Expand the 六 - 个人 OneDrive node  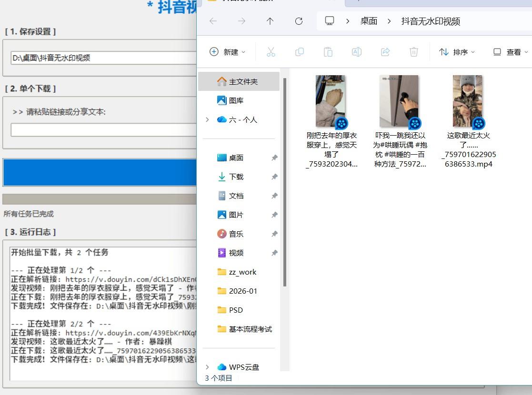click(x=207, y=119)
